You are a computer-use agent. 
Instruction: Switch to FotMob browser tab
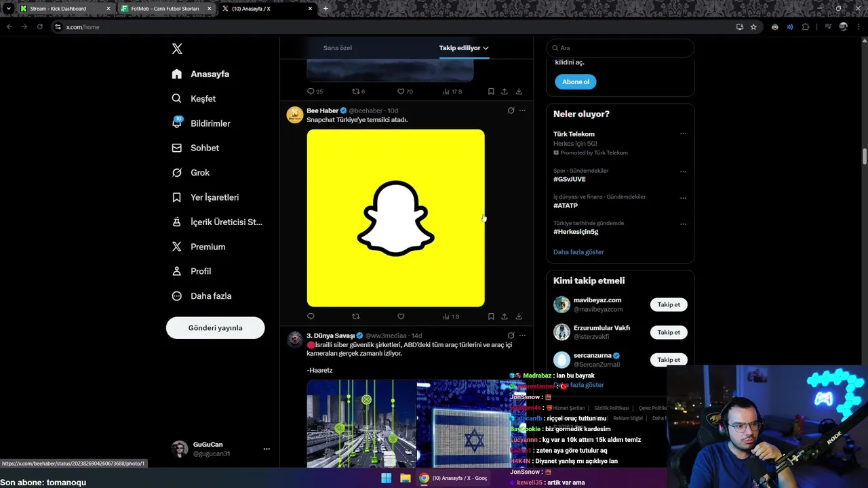167,9
